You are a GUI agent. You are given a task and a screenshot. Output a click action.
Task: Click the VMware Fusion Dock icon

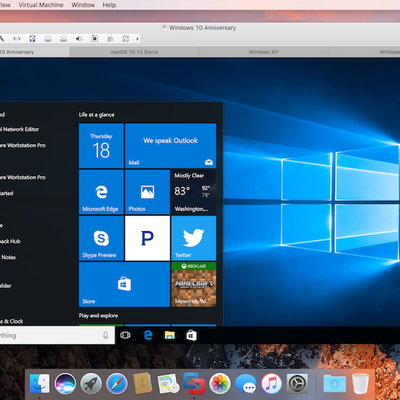click(x=194, y=383)
